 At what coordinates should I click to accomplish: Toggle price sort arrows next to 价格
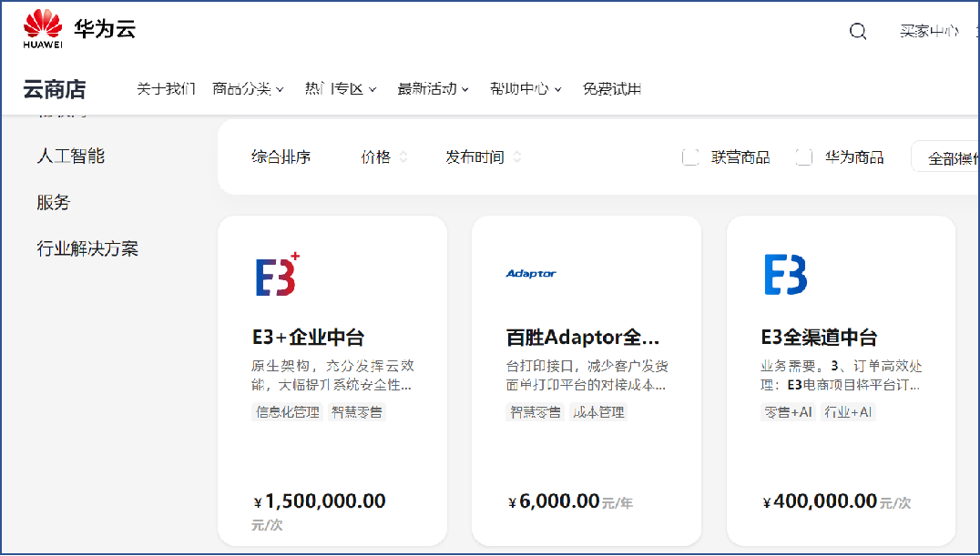403,157
